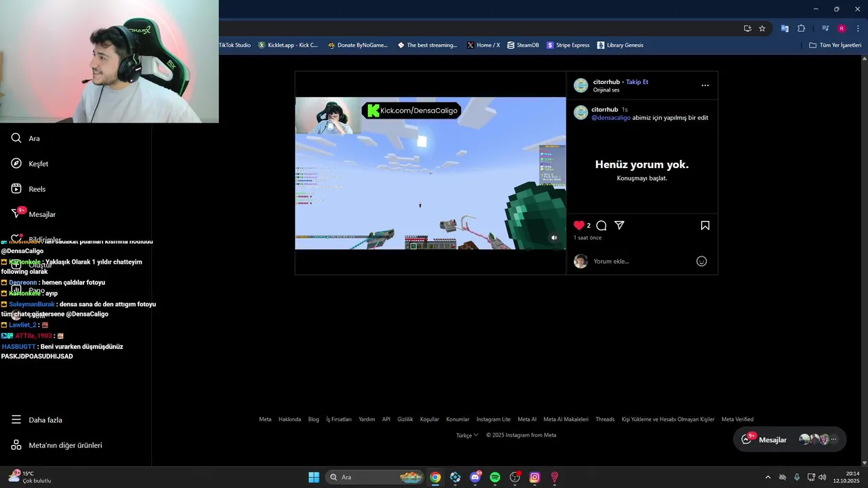Image resolution: width=868 pixels, height=488 pixels.
Task: Save the post with bookmark icon
Action: 705,225
